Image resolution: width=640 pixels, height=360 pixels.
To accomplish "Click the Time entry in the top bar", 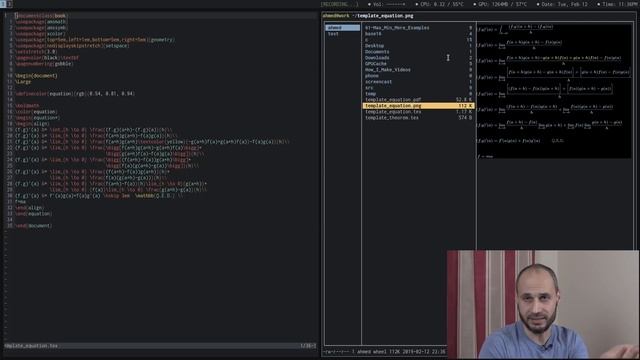I will point(618,4).
